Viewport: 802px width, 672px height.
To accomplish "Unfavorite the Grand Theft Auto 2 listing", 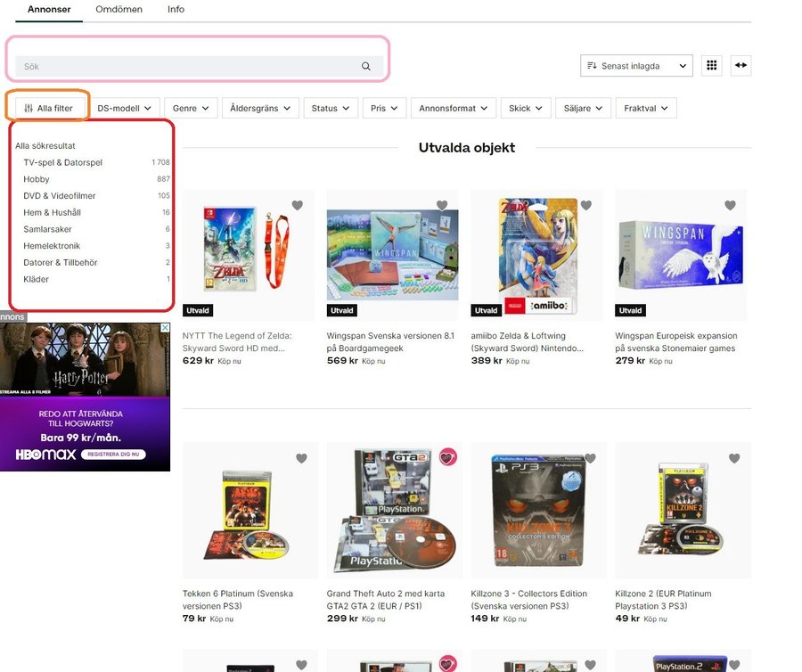I will [x=448, y=457].
